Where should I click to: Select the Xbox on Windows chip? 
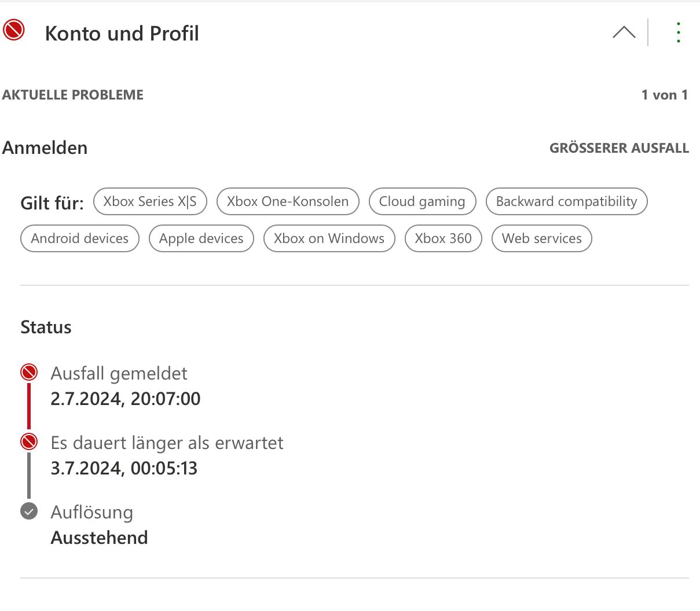pyautogui.click(x=329, y=238)
